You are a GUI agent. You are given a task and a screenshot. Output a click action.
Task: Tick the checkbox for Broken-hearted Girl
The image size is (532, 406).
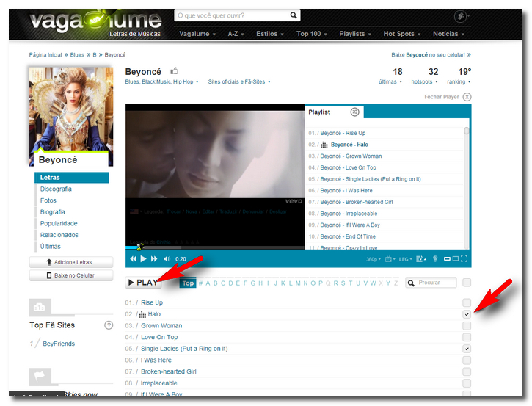coord(467,371)
